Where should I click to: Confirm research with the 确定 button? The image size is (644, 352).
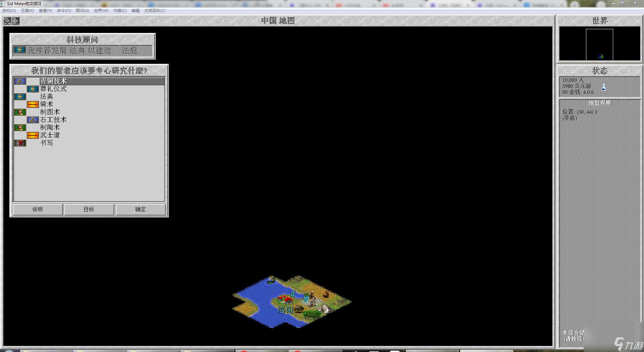(141, 209)
